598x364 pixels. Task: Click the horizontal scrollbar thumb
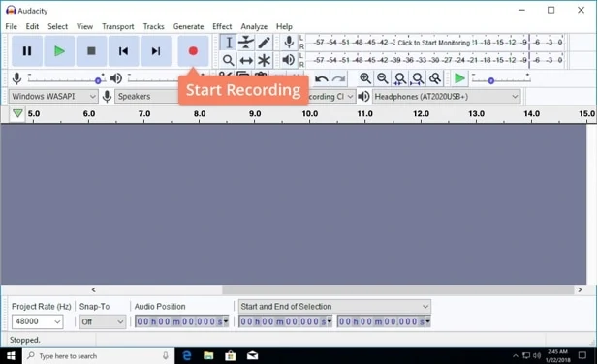point(398,289)
